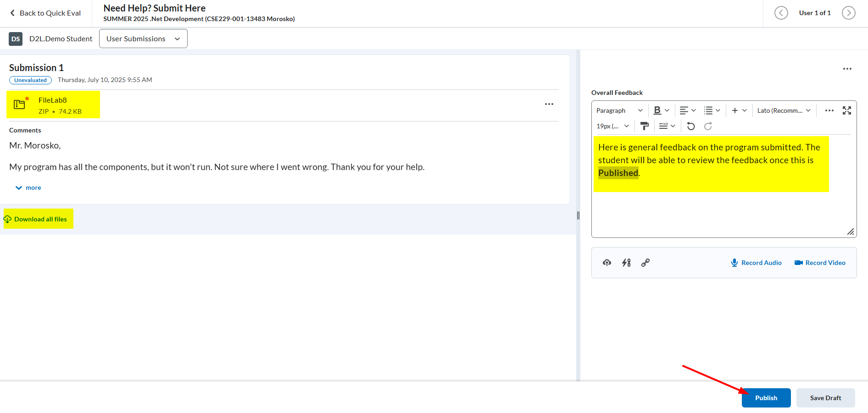Viewport: 868px width, 413px height.
Task: Open the User Submissions dropdown
Action: point(143,39)
